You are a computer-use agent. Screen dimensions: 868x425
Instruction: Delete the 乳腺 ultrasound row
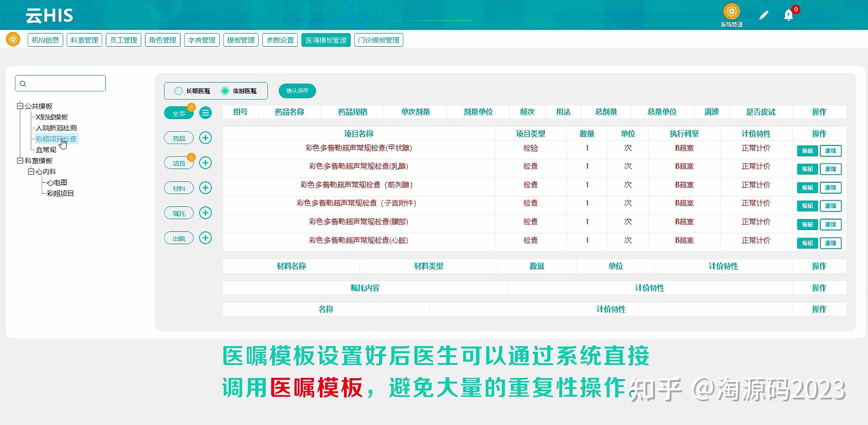(831, 169)
